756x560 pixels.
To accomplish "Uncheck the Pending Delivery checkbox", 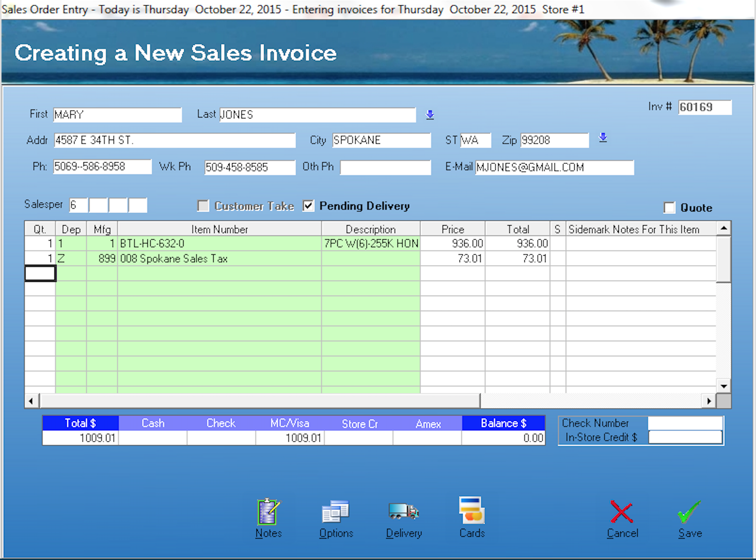I will (308, 206).
